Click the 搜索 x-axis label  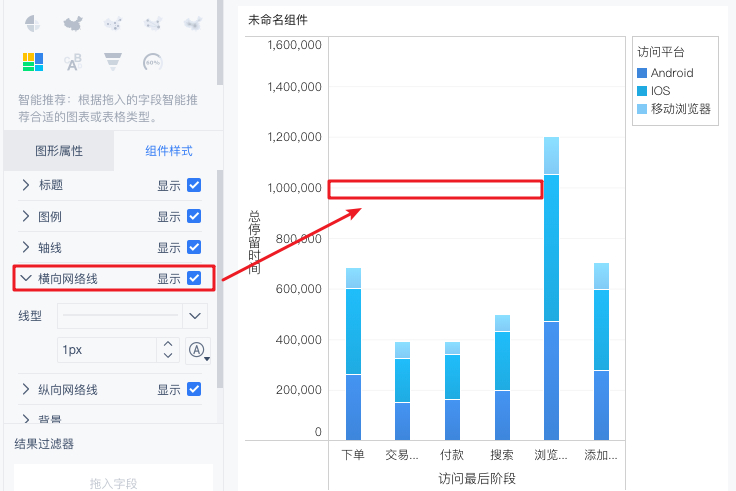[x=502, y=454]
